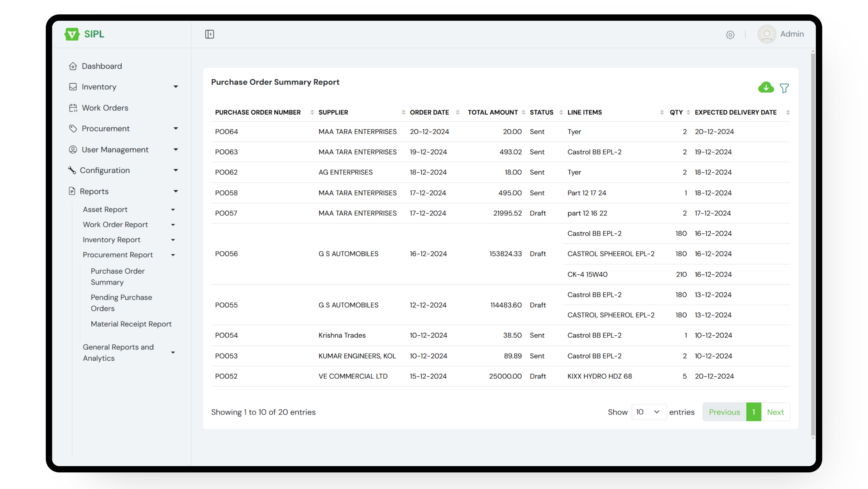Click the Previous pagination button
Viewport: 868px width, 489px height.
725,412
